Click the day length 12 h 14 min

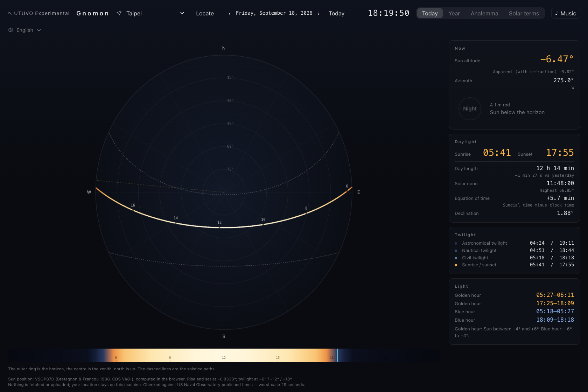[x=555, y=168]
